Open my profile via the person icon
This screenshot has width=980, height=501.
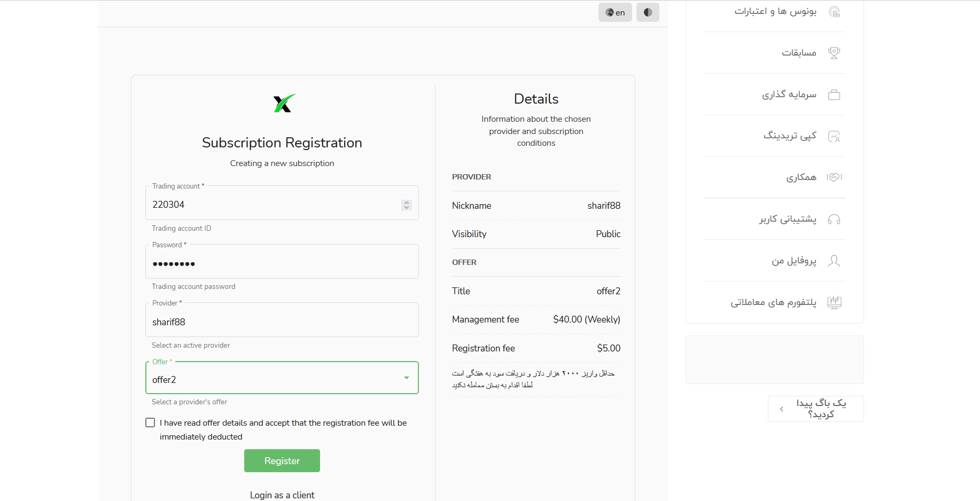(834, 261)
